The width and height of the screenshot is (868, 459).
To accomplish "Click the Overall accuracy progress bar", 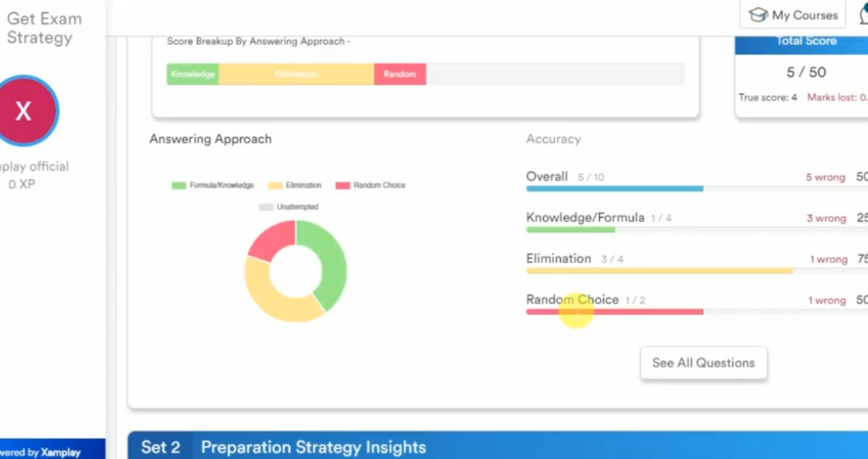I will coord(614,189).
